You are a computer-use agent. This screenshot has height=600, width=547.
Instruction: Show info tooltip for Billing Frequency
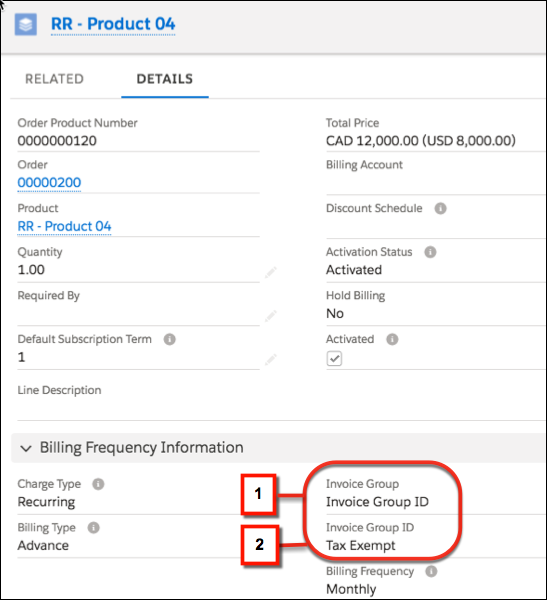click(431, 571)
